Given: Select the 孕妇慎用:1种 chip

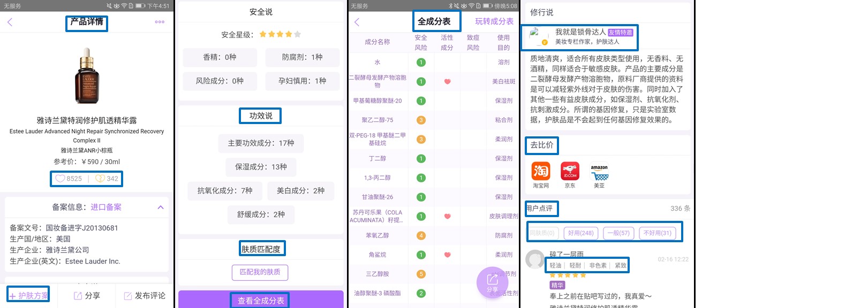Looking at the screenshot, I should pyautogui.click(x=302, y=81).
